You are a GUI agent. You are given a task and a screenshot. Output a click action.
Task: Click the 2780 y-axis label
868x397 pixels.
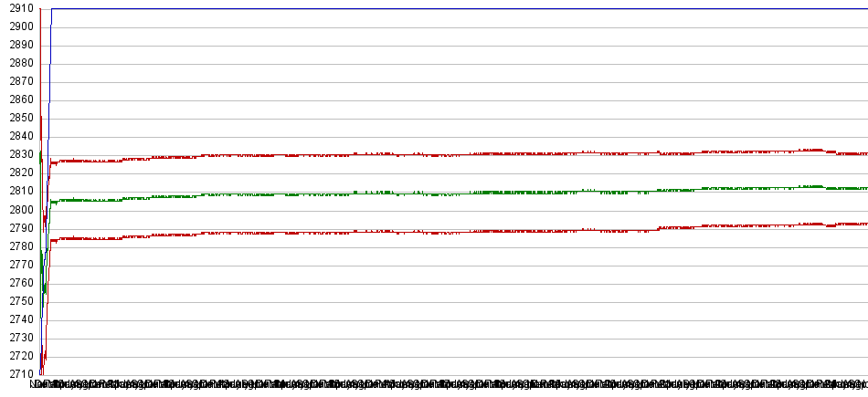point(20,246)
